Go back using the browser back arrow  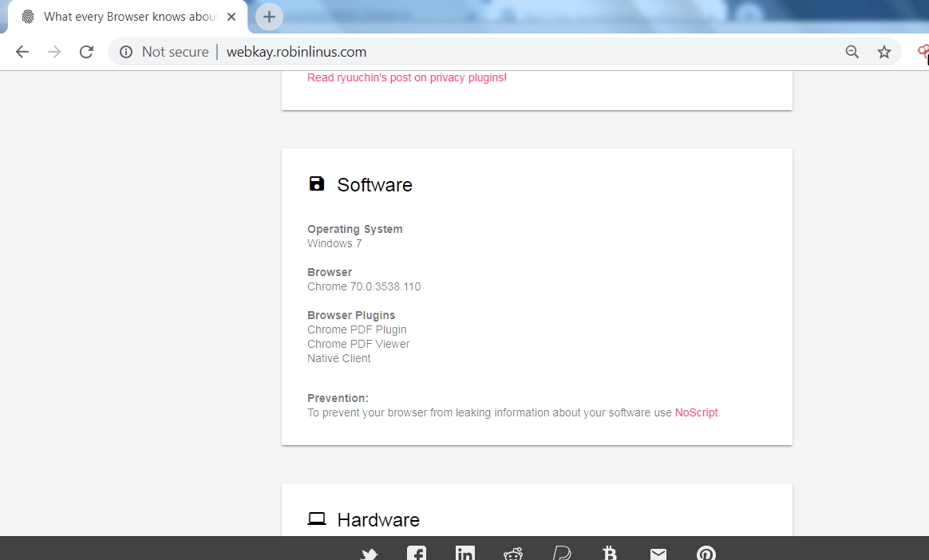pyautogui.click(x=22, y=52)
